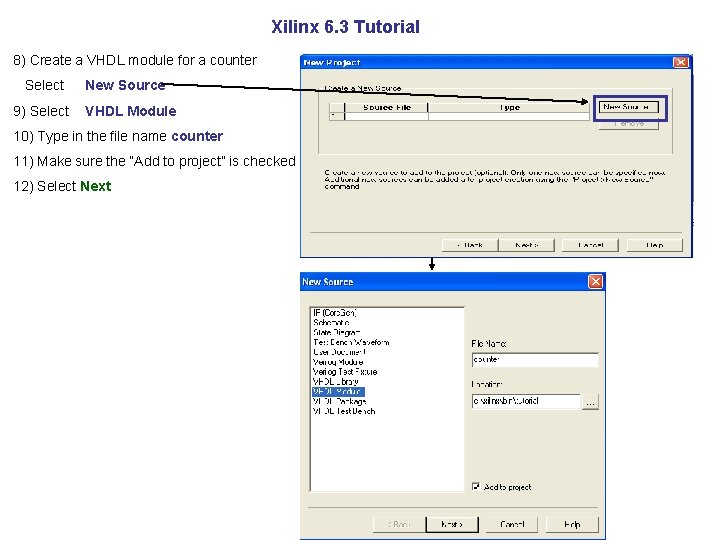Click the File Name input field
Image resolution: width=720 pixels, height=540 pixels.
535,360
